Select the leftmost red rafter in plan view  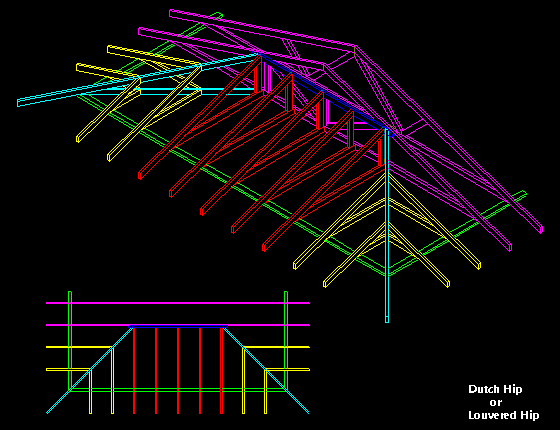[x=134, y=371]
